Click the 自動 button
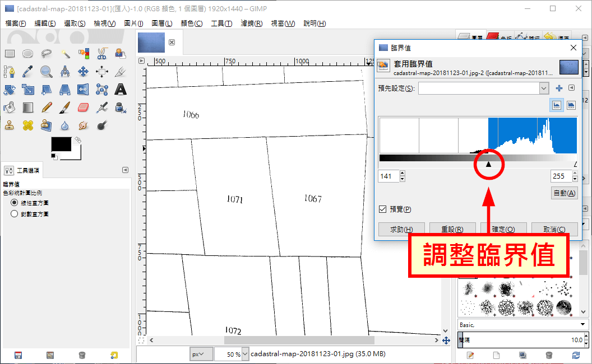Image resolution: width=592 pixels, height=364 pixels. (564, 193)
